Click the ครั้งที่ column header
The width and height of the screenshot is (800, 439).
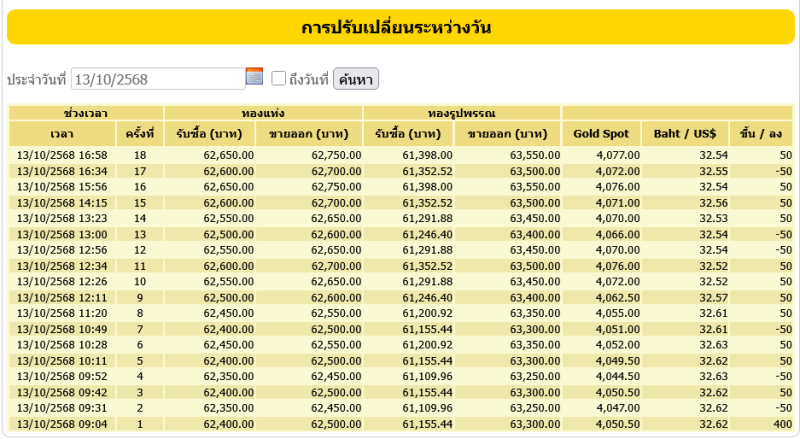tap(140, 133)
